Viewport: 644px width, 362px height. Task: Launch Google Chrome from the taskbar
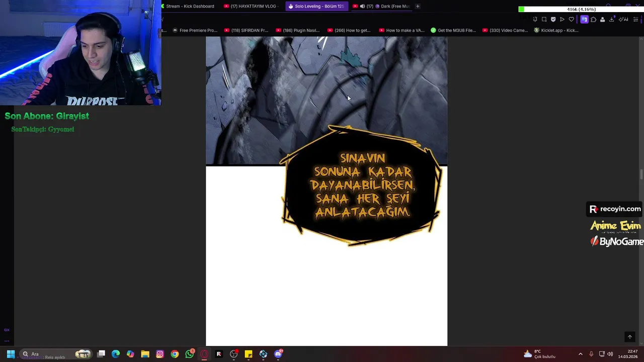tap(175, 354)
